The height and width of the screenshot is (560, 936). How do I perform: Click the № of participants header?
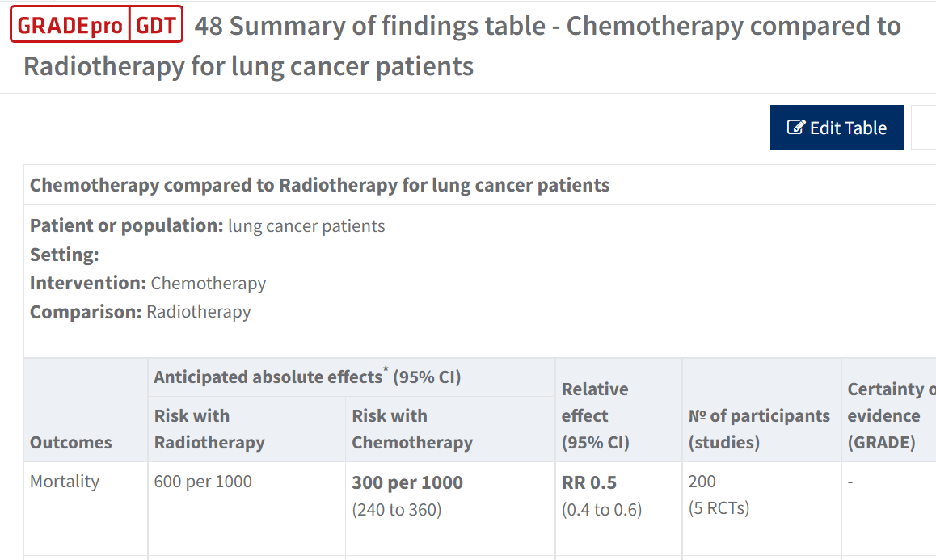click(x=759, y=429)
